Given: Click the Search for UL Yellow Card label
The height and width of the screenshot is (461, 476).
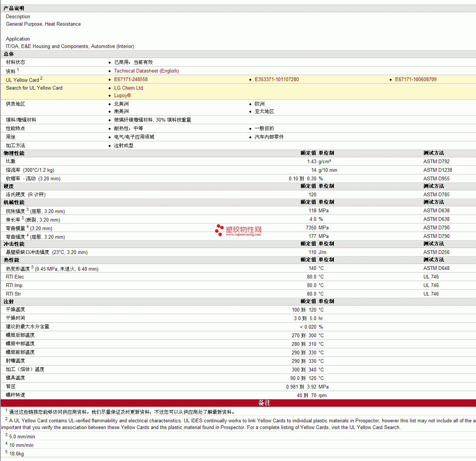Looking at the screenshot, I should point(34,88).
